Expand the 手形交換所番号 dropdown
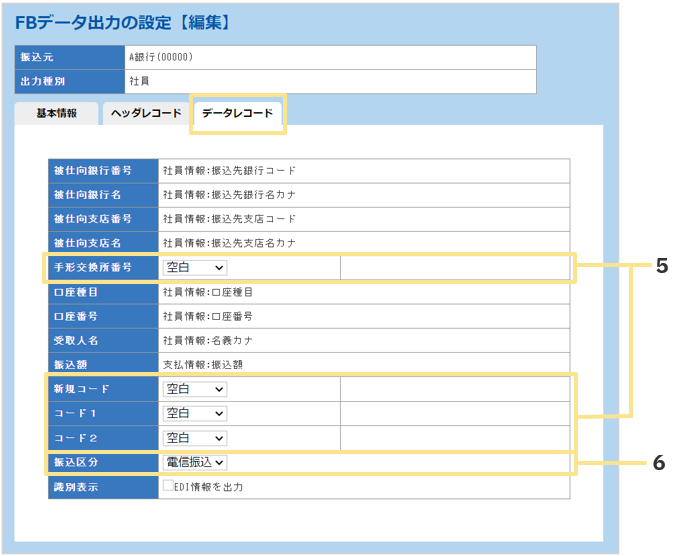 [195, 268]
